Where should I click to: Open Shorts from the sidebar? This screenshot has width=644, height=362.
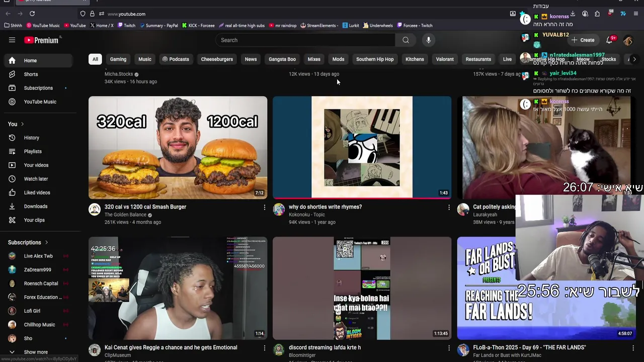tap(38, 74)
